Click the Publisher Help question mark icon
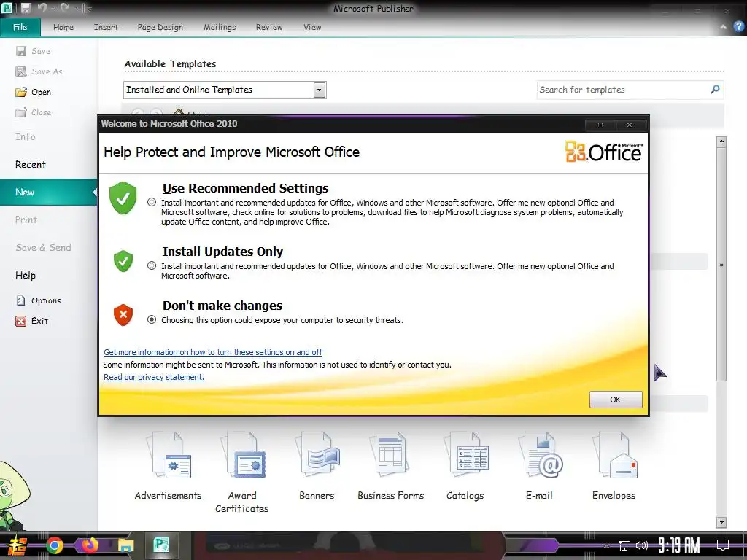This screenshot has width=747, height=560. [x=738, y=27]
